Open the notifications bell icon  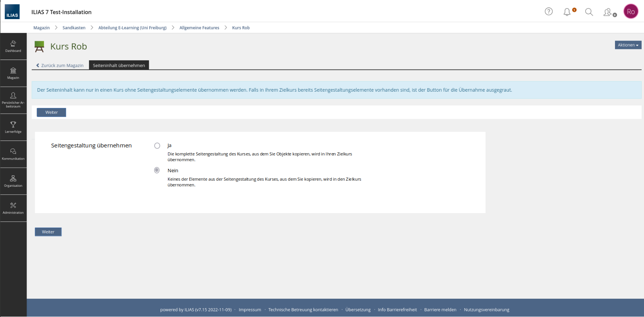(567, 12)
